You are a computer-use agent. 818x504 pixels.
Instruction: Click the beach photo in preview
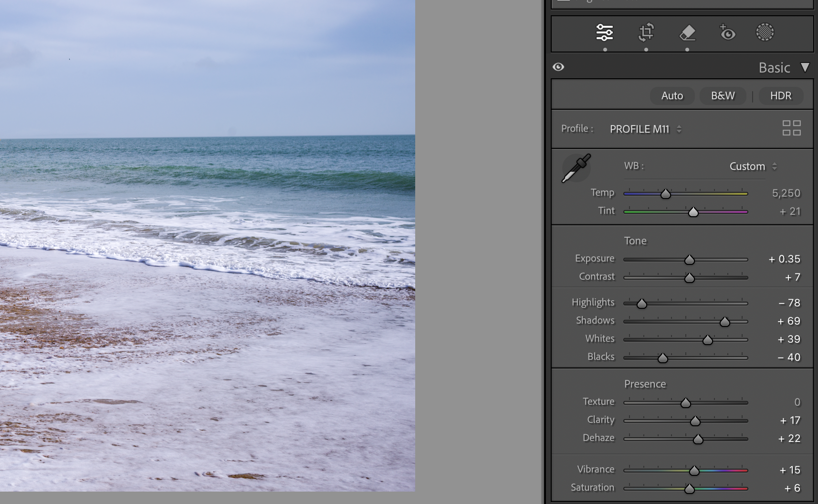point(207,245)
